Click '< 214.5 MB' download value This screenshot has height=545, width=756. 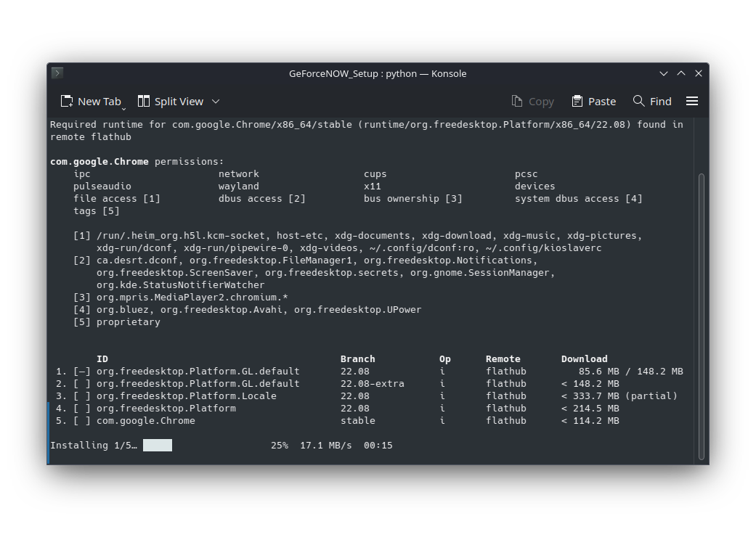coord(590,408)
